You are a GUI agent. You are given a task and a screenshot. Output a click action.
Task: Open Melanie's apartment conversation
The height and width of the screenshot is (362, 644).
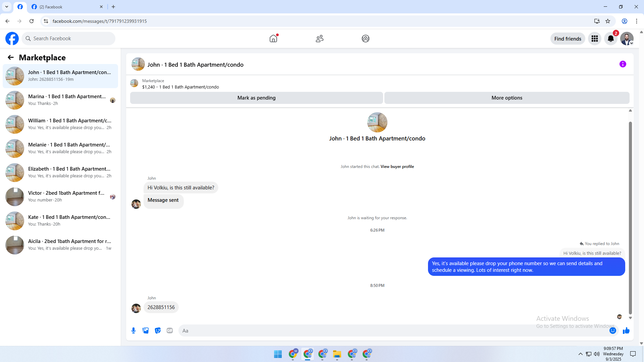tap(60, 148)
